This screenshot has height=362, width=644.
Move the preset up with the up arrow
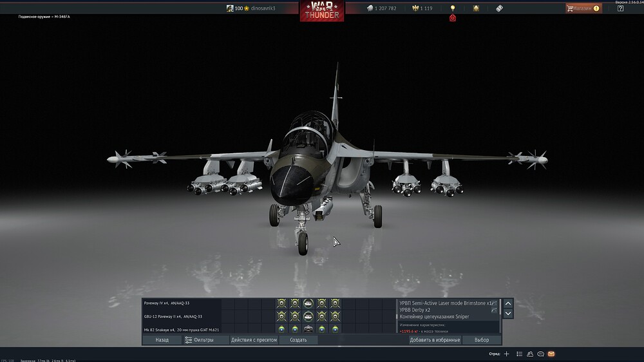point(508,303)
